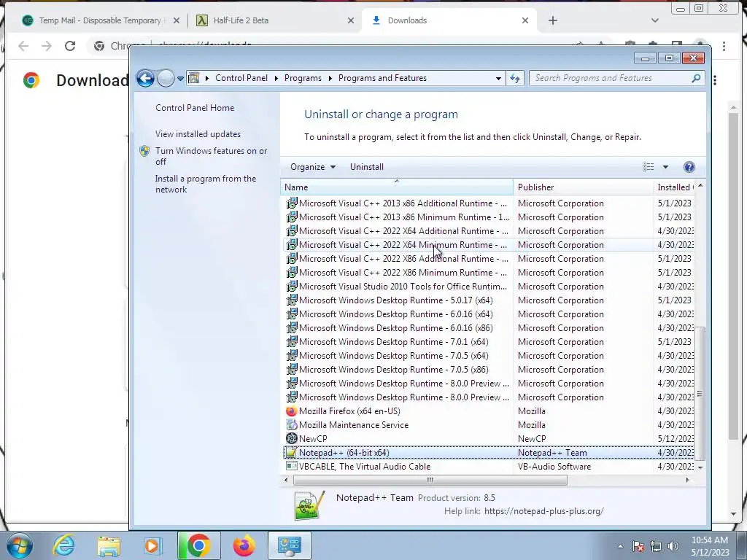
Task: Open recent locations dropdown arrow beside Forward
Action: tap(181, 79)
